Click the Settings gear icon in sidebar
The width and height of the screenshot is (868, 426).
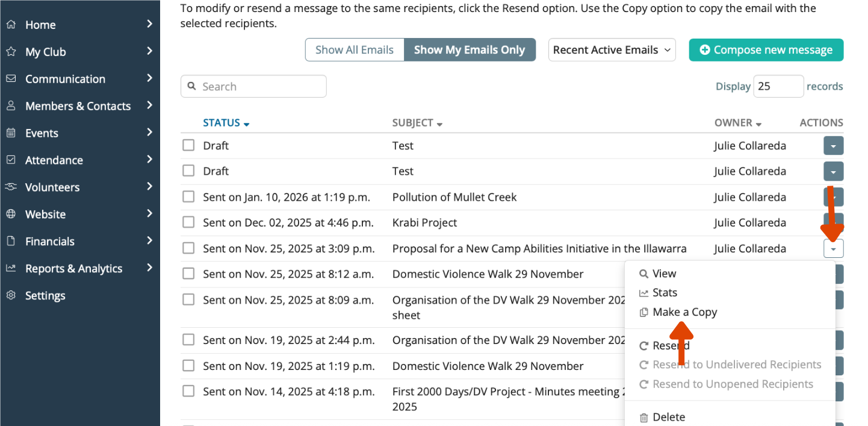pos(10,296)
